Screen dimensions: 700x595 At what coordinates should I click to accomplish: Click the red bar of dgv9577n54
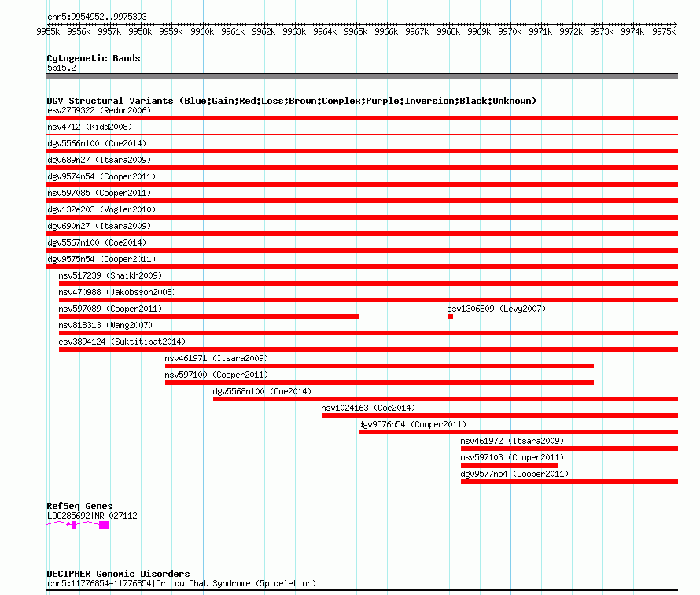569,482
